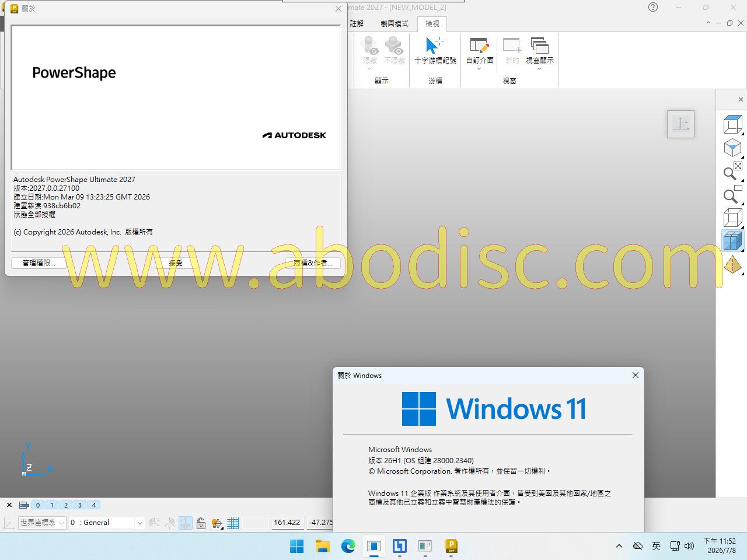Switch to wireframe view cube icon

point(732,218)
